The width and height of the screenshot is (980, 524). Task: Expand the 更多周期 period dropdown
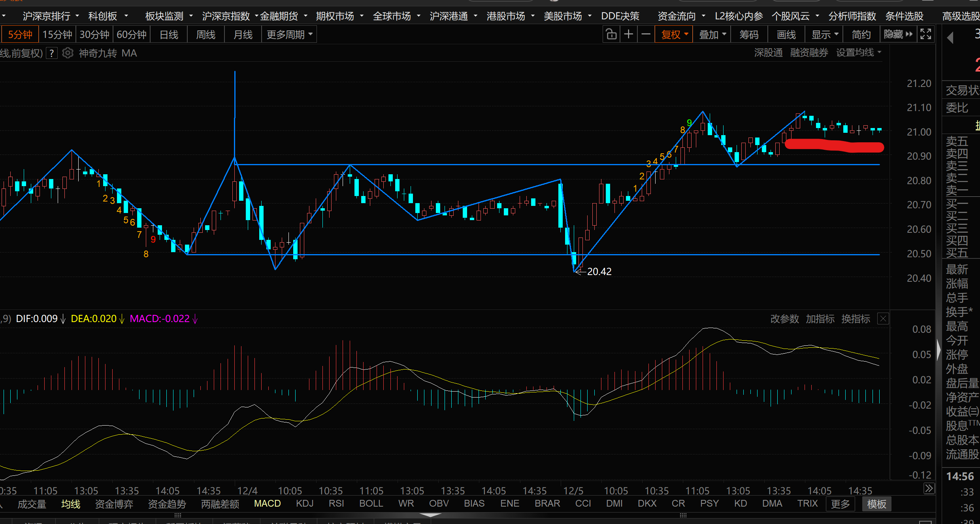click(289, 34)
